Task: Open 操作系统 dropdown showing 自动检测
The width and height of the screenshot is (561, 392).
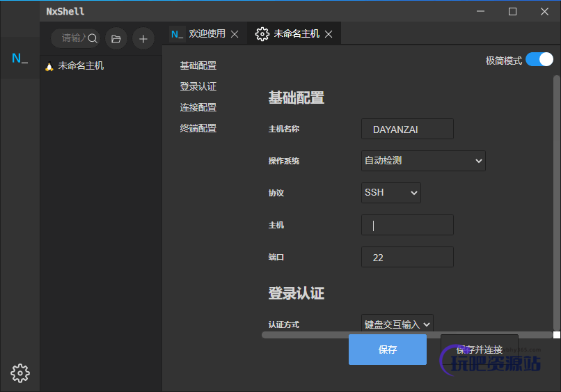Action: [x=423, y=161]
